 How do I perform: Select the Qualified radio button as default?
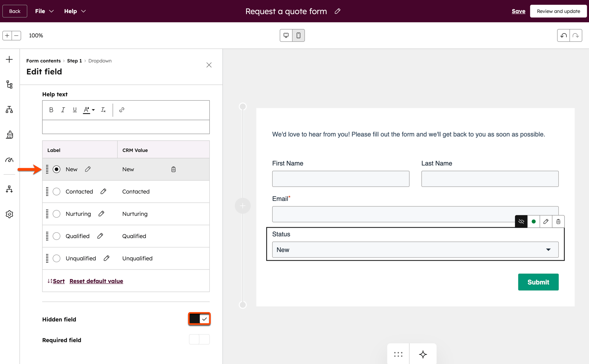point(56,236)
